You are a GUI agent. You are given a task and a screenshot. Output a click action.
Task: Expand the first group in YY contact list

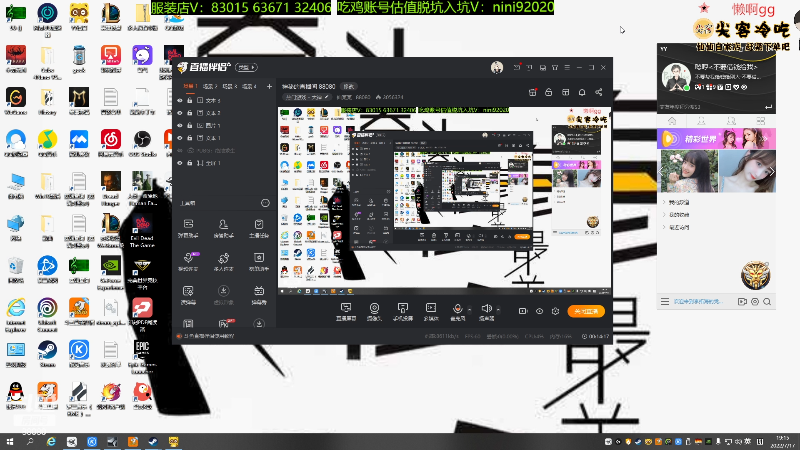click(x=664, y=202)
